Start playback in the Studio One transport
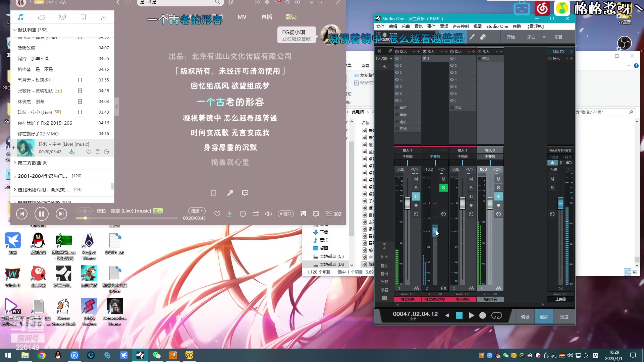The image size is (644, 362). (x=471, y=315)
